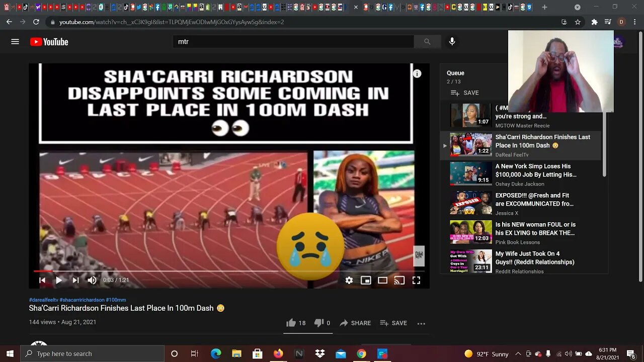Open Microsoft Edge from taskbar
The height and width of the screenshot is (362, 644).
[x=216, y=353]
